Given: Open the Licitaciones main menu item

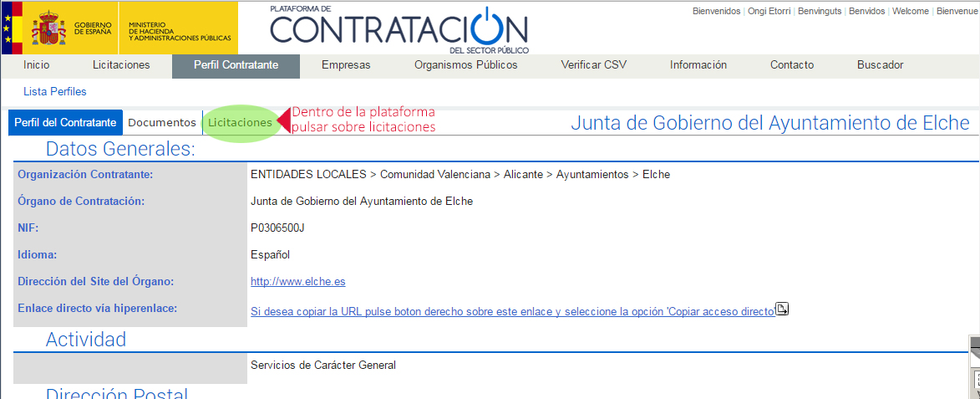Looking at the screenshot, I should point(121,65).
